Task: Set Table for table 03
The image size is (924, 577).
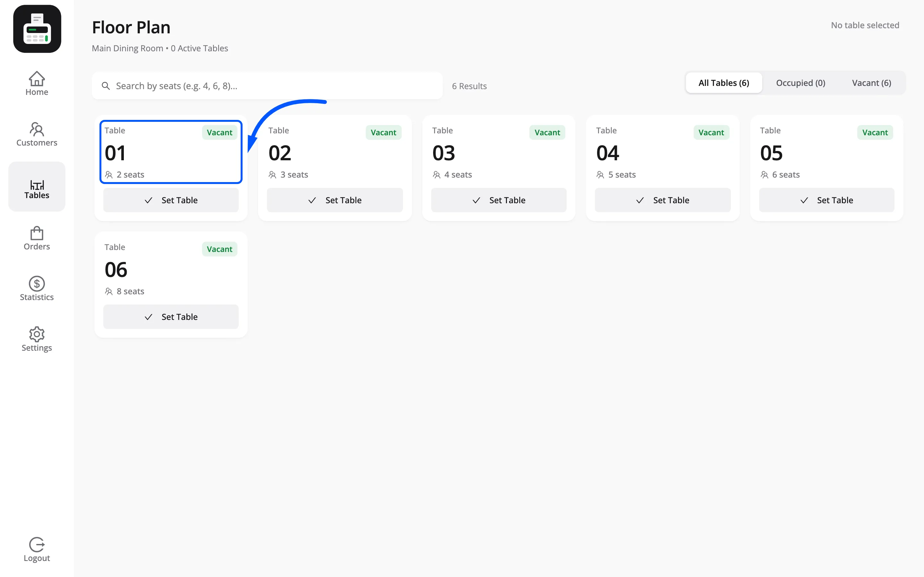Action: tap(499, 200)
